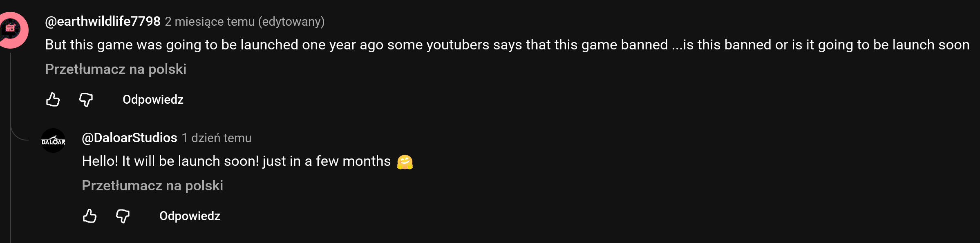The width and height of the screenshot is (980, 243).
Task: Like the comment by earthwildlife7798
Action: [x=53, y=100]
